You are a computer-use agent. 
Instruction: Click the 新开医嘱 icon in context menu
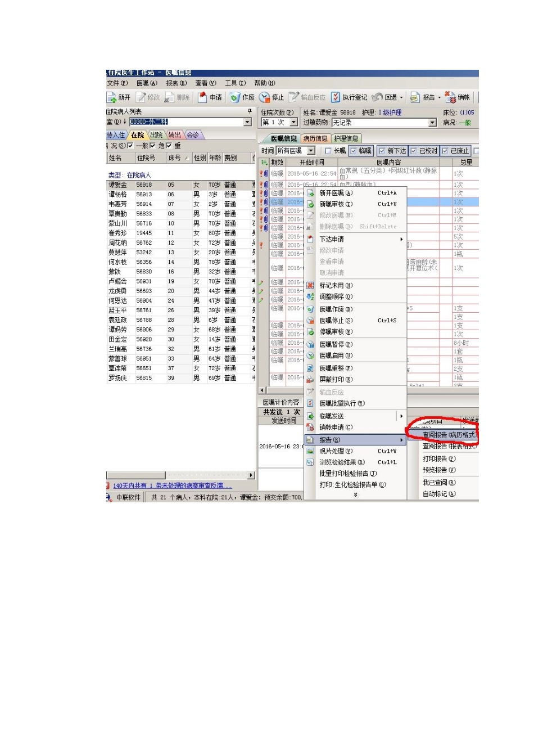coord(310,193)
